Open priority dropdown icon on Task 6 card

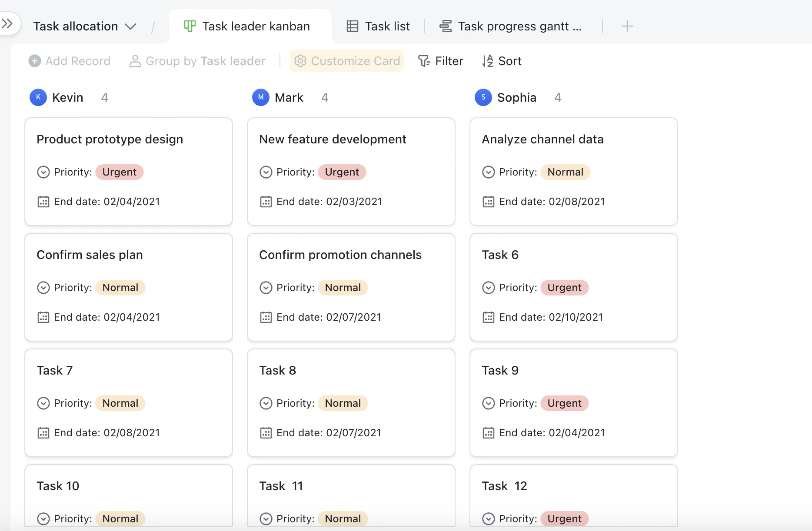[x=488, y=288]
